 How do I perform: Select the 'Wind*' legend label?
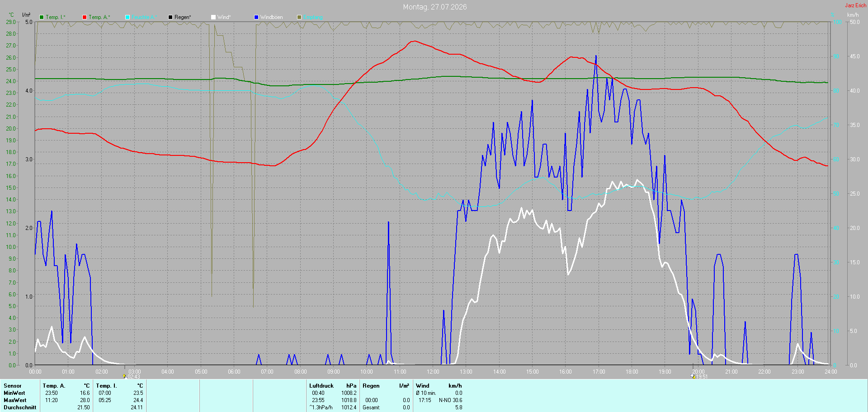coord(224,17)
